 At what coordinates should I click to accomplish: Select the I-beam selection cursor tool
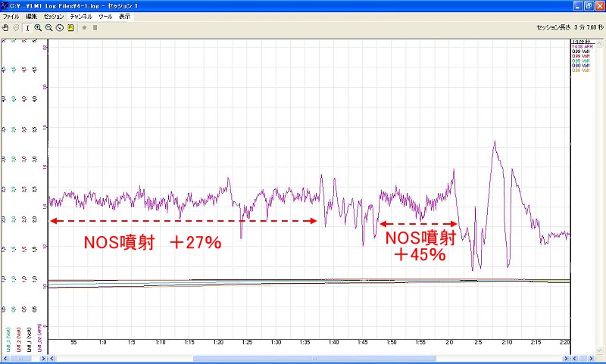pos(27,28)
